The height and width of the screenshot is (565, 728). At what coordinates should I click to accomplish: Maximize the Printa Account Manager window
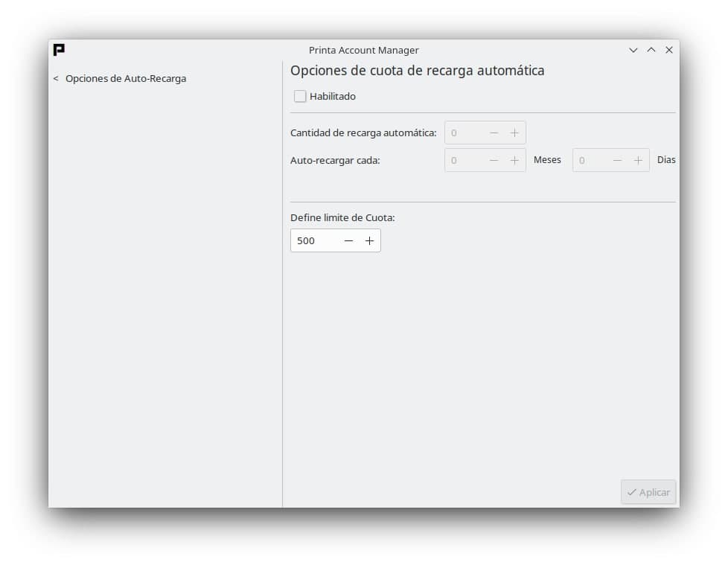pos(651,50)
